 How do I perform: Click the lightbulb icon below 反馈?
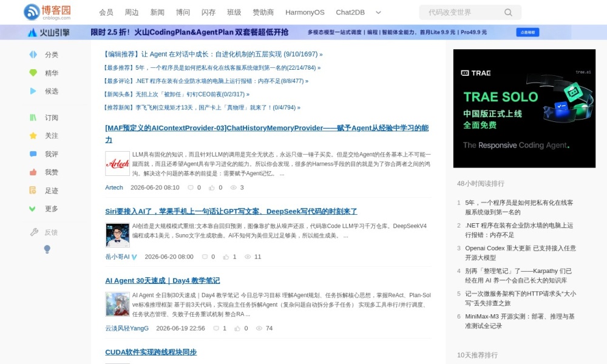click(47, 249)
